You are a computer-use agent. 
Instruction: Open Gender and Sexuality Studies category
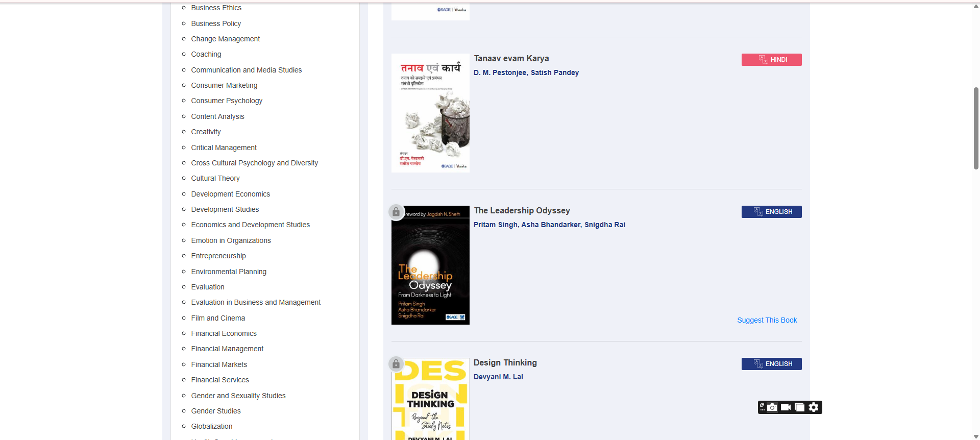click(x=238, y=396)
